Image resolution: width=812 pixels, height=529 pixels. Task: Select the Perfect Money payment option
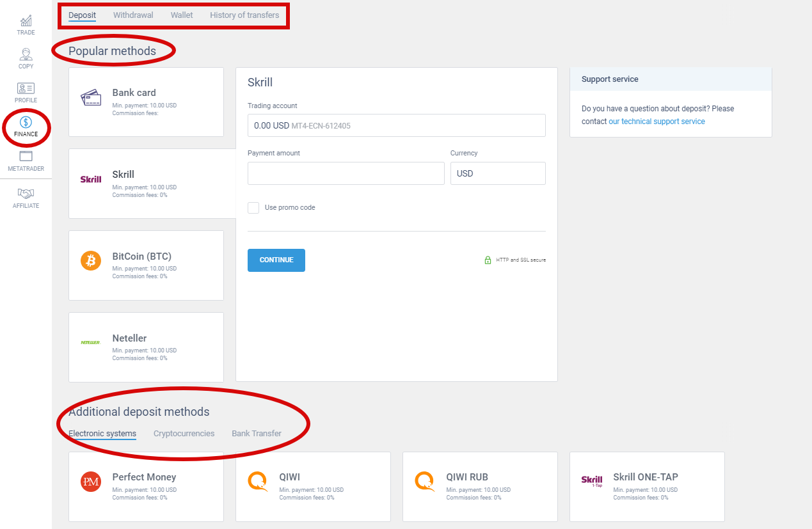coord(146,487)
